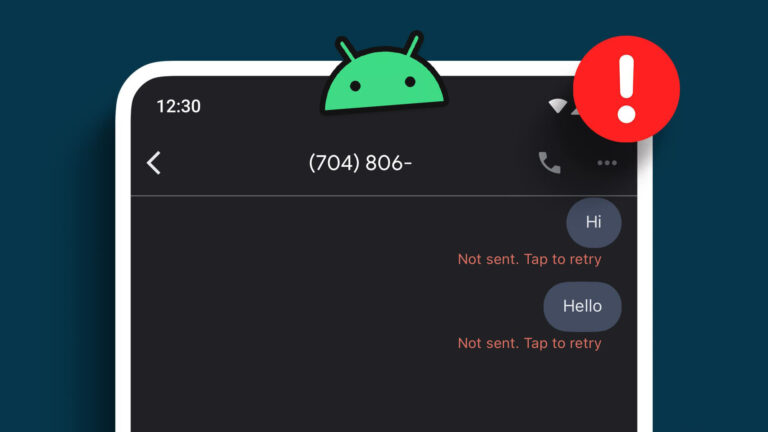
Task: Click the header divider line under title
Action: tap(384, 196)
